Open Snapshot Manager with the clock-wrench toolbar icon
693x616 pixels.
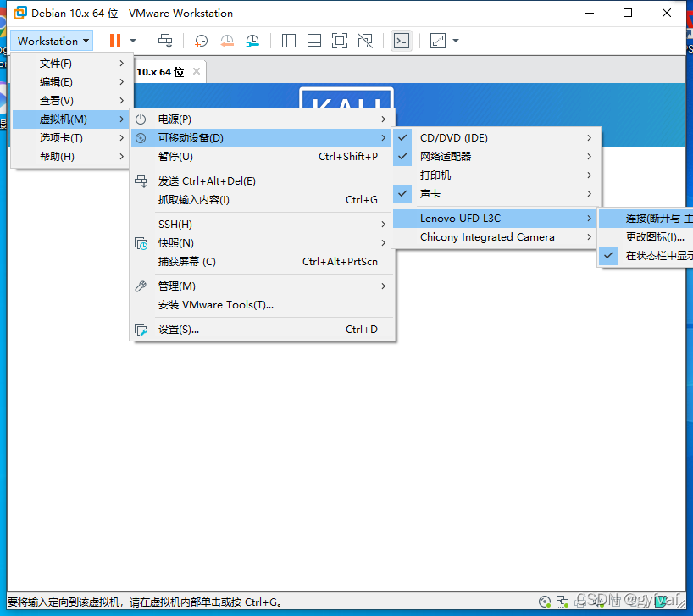252,41
